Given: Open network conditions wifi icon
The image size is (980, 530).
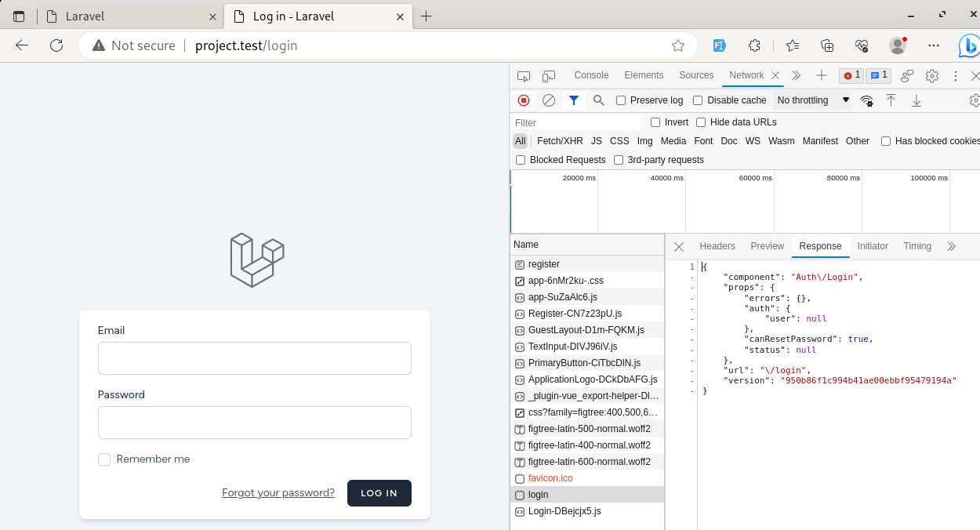Looking at the screenshot, I should 866,100.
